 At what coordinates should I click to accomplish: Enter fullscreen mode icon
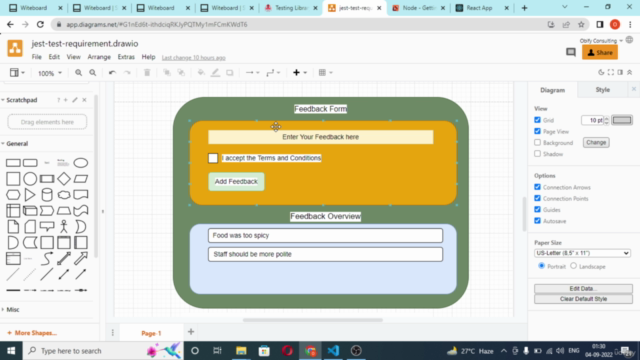point(611,72)
